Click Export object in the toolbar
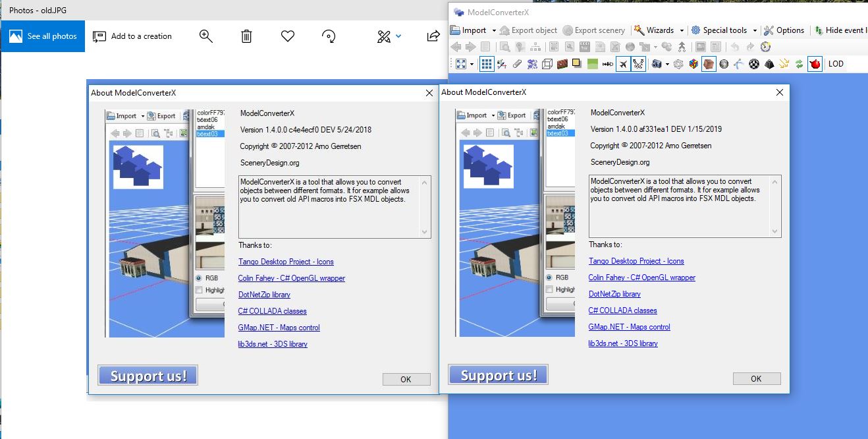Screen dimensions: 868x439 click(529, 30)
